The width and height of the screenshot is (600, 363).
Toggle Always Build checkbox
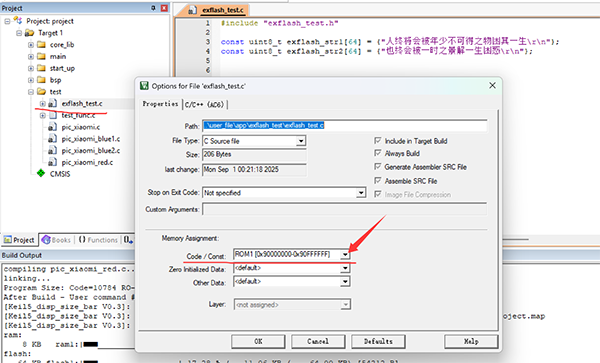pos(378,153)
